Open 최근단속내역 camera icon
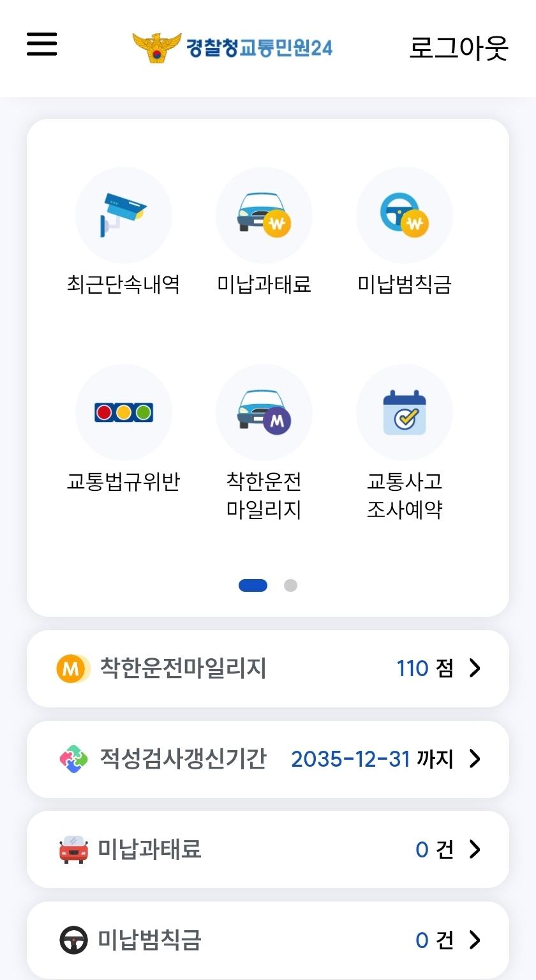This screenshot has width=536, height=980. 124,215
